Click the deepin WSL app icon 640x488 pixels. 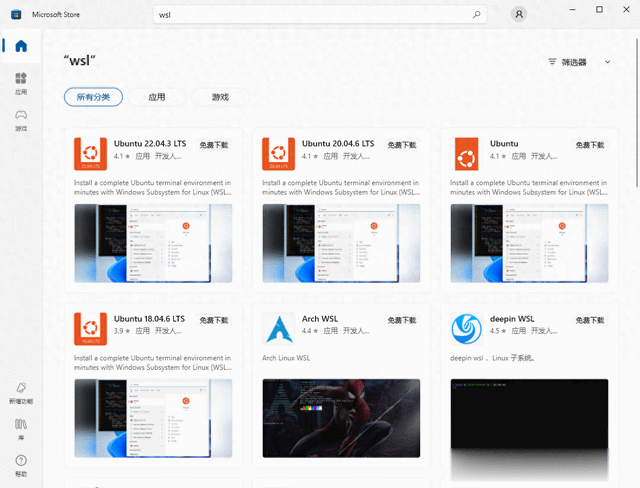click(x=467, y=329)
